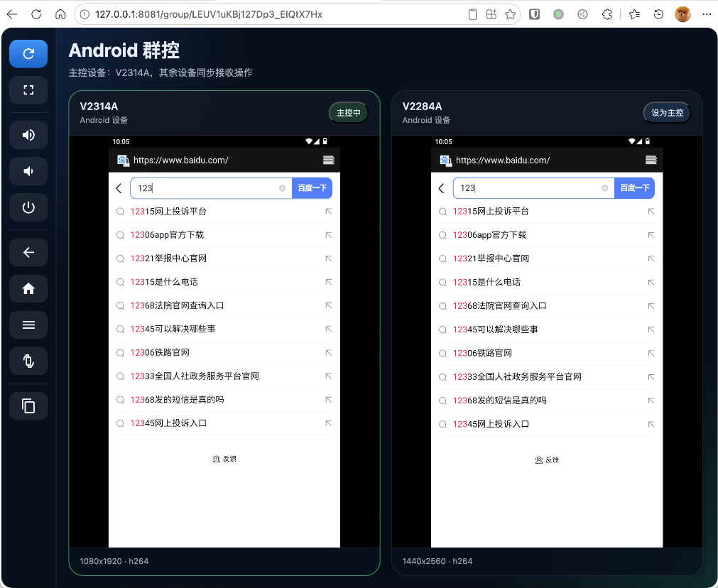Fill arrow for 12345网上投诉入口 on V2314A

pos(328,423)
